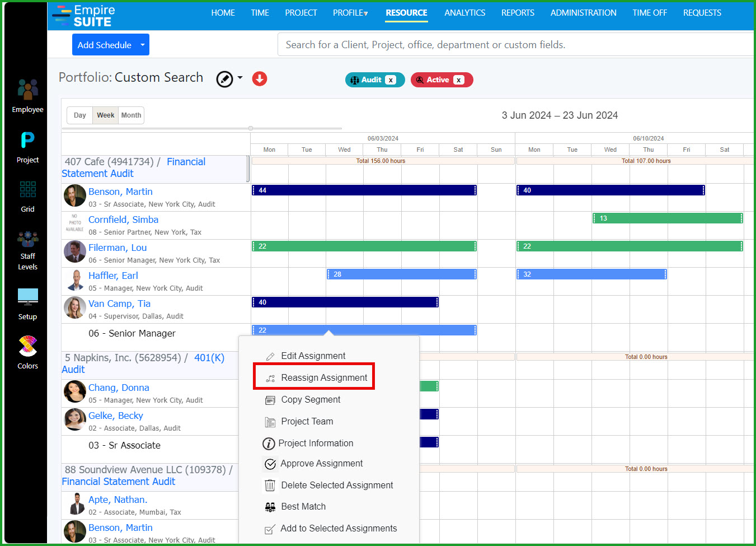Switch timeline to Day view
The image size is (756, 546).
[x=80, y=115]
